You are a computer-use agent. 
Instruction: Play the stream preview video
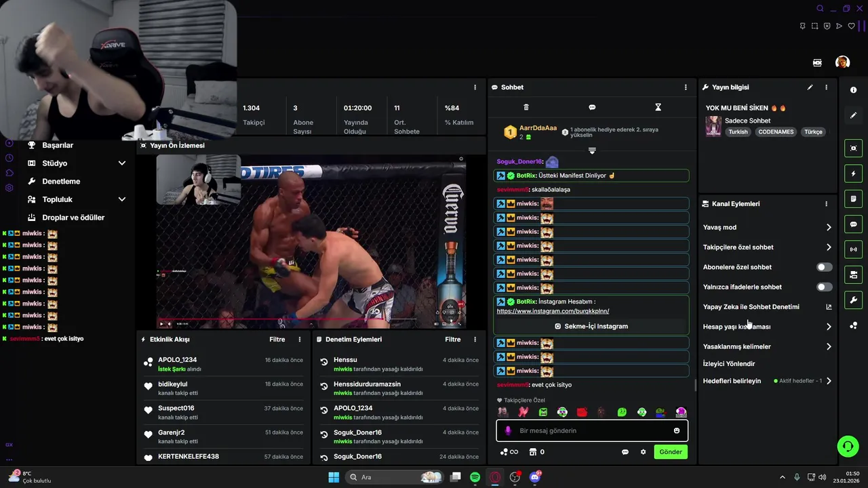[x=161, y=324]
